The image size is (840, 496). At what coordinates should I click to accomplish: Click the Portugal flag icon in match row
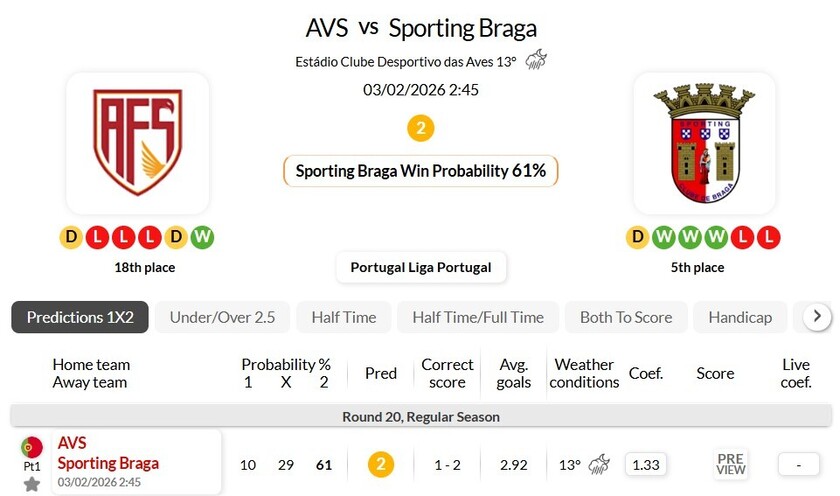[32, 447]
